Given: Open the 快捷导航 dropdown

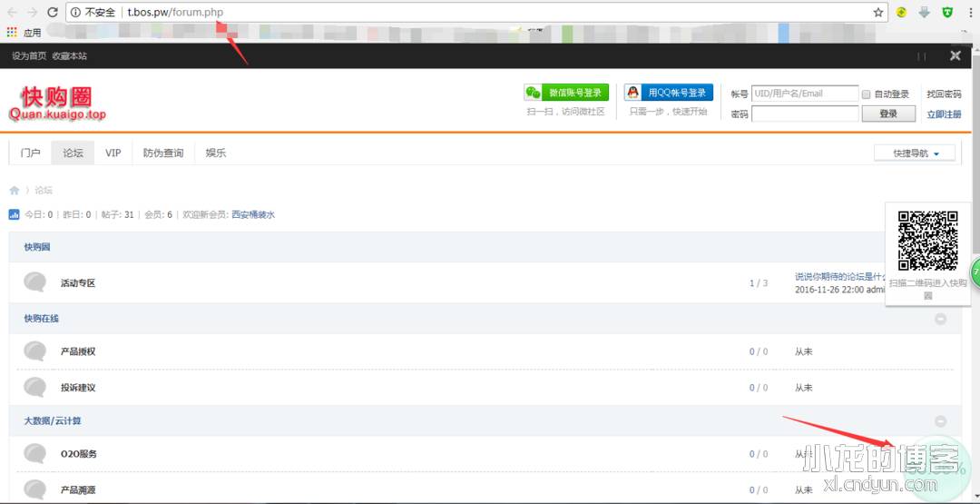Looking at the screenshot, I should click(x=914, y=153).
